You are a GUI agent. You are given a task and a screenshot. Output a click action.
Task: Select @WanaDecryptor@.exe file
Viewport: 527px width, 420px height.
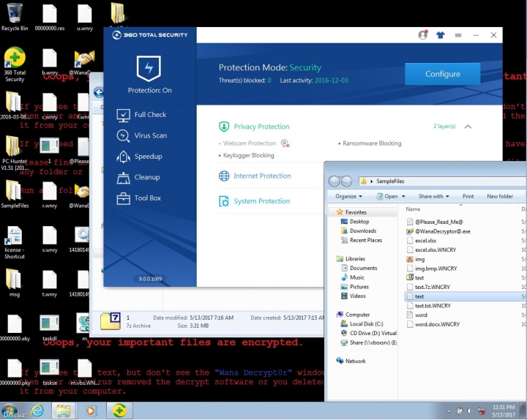click(443, 231)
